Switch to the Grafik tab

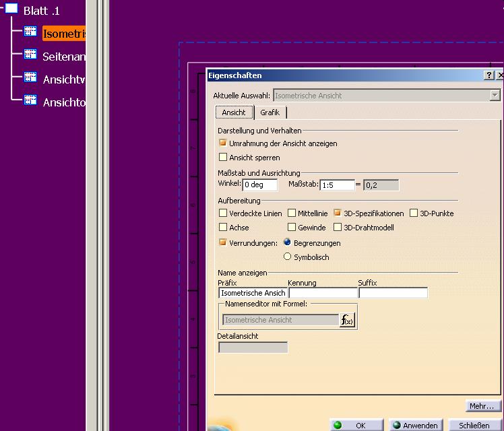(270, 112)
